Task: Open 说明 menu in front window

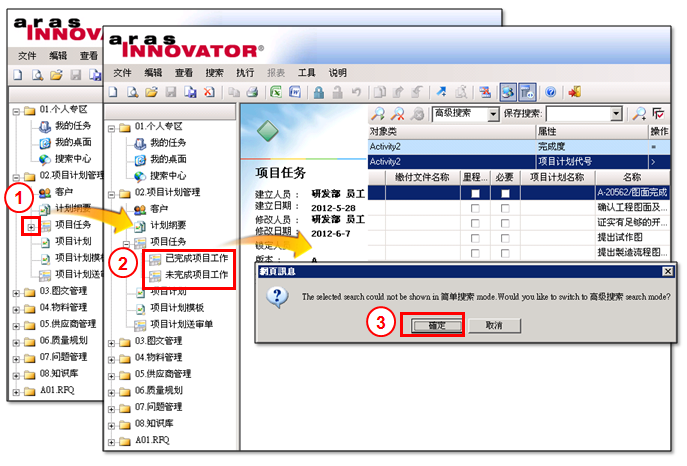Action: (337, 73)
